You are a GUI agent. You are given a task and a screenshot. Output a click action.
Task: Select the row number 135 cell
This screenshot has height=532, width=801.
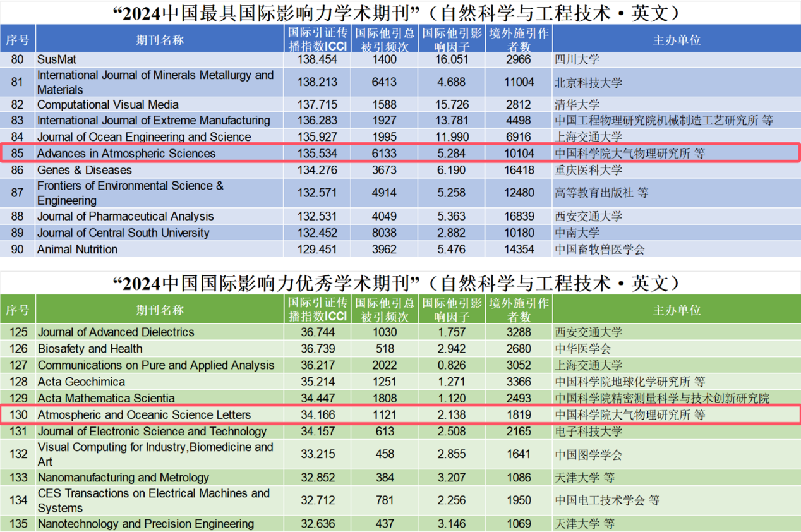(18, 524)
